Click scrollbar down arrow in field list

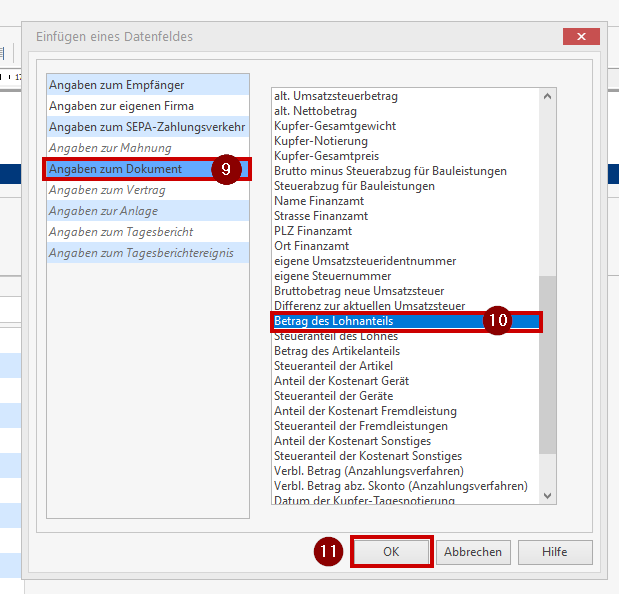pos(547,495)
